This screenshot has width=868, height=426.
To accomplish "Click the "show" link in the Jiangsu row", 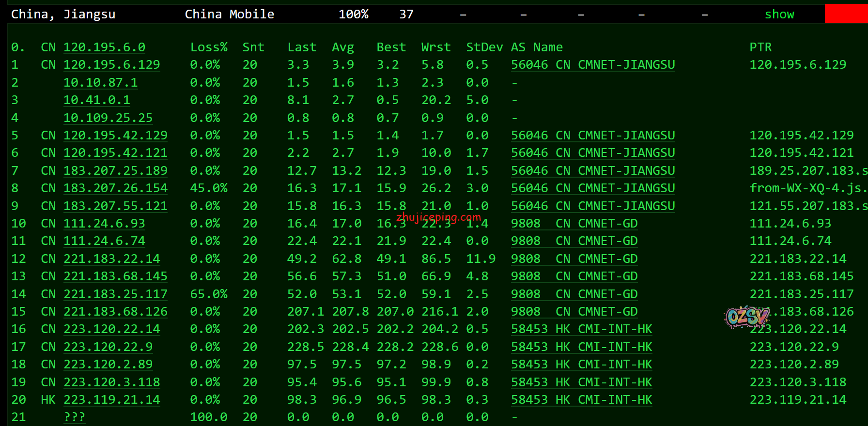I will 779,15.
